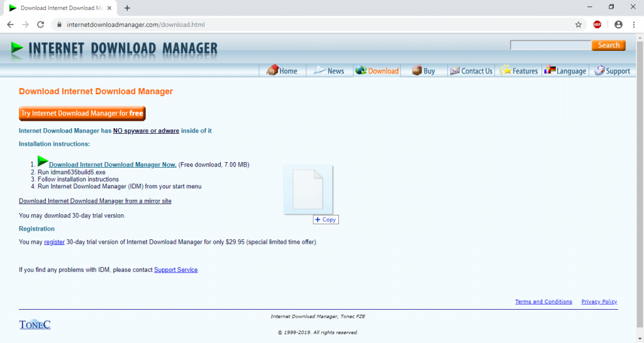
Task: Click the site search text field
Action: [x=550, y=45]
